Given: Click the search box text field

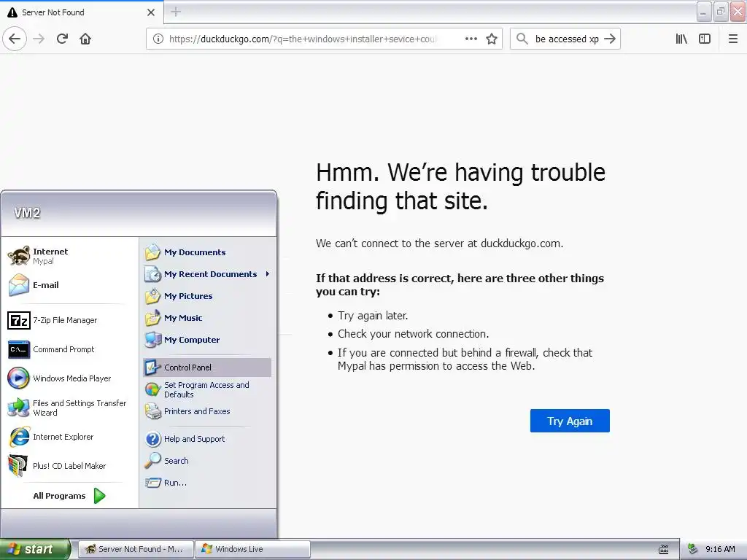Looking at the screenshot, I should 566,39.
